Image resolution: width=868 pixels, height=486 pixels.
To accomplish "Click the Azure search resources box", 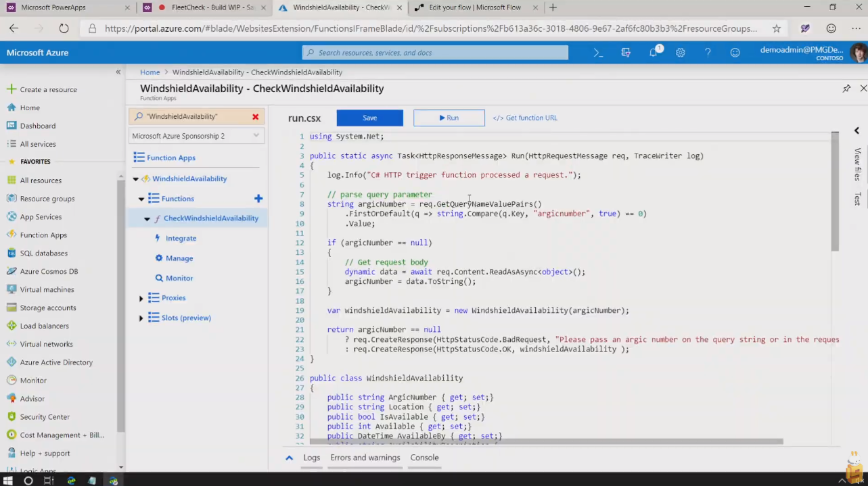I will click(x=435, y=53).
